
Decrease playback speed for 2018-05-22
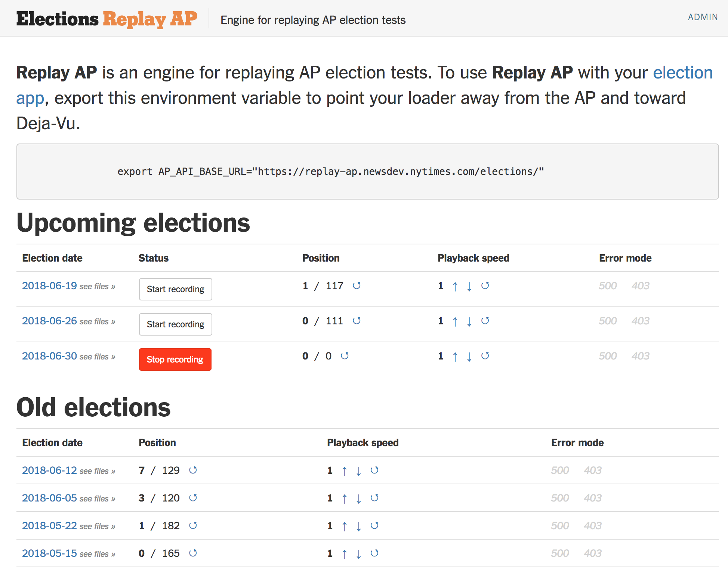pyautogui.click(x=358, y=526)
